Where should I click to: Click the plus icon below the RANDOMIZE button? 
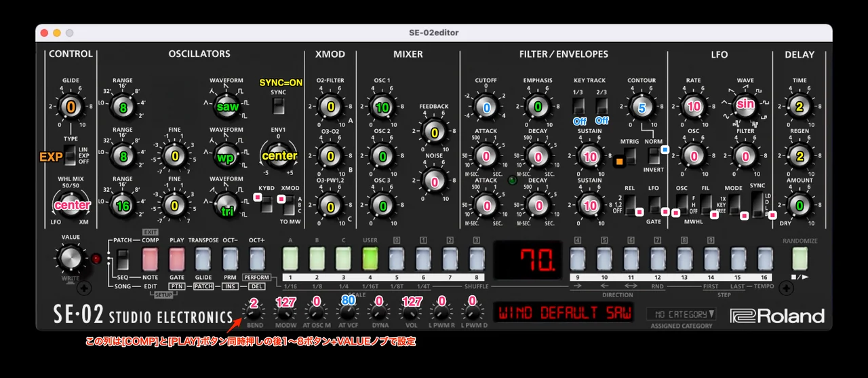point(787,290)
